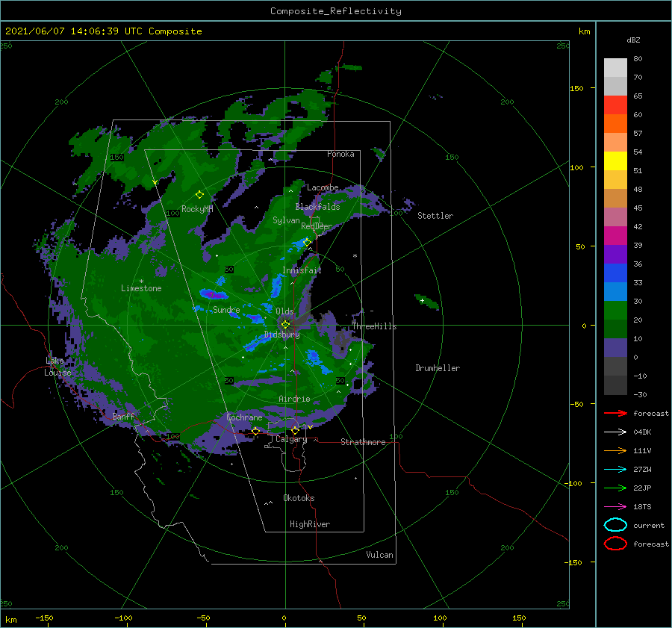672x628 pixels.
Task: Select the yellow 51-54 dBZ color swatch
Action: (x=615, y=161)
